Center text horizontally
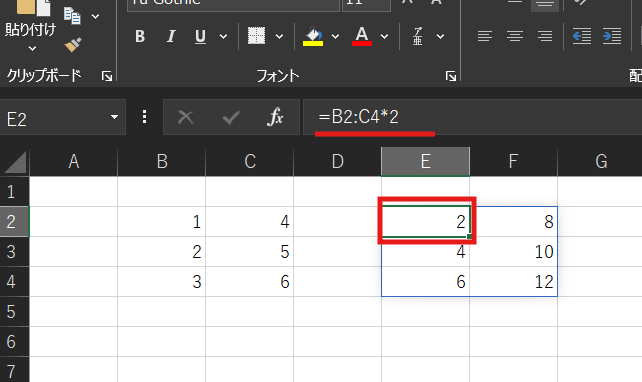The width and height of the screenshot is (642, 382). pos(515,36)
